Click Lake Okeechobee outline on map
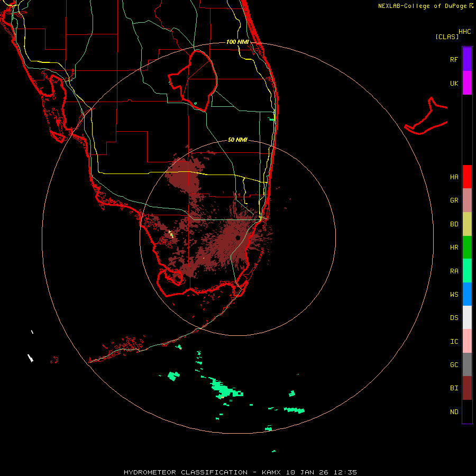This screenshot has height=476, width=476. tap(194, 80)
